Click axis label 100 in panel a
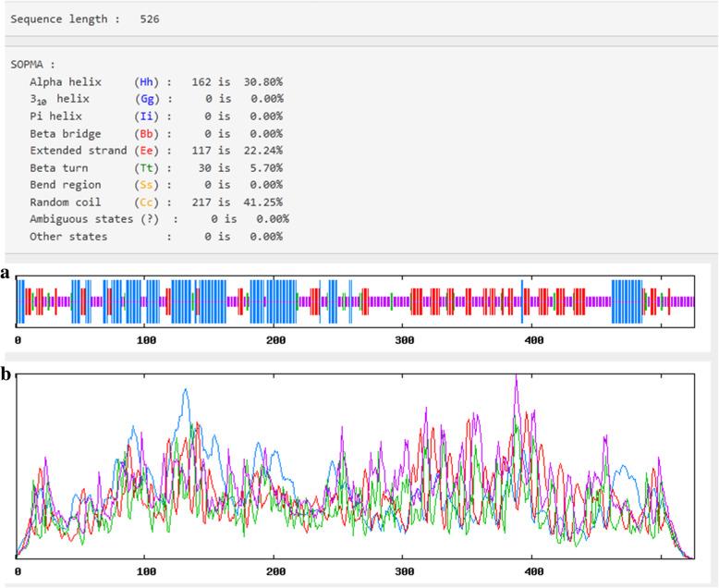This screenshot has width=719, height=588. 146,340
